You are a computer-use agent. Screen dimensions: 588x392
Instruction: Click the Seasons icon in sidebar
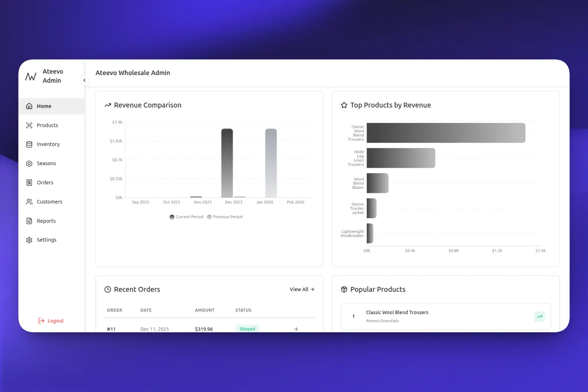click(x=29, y=164)
